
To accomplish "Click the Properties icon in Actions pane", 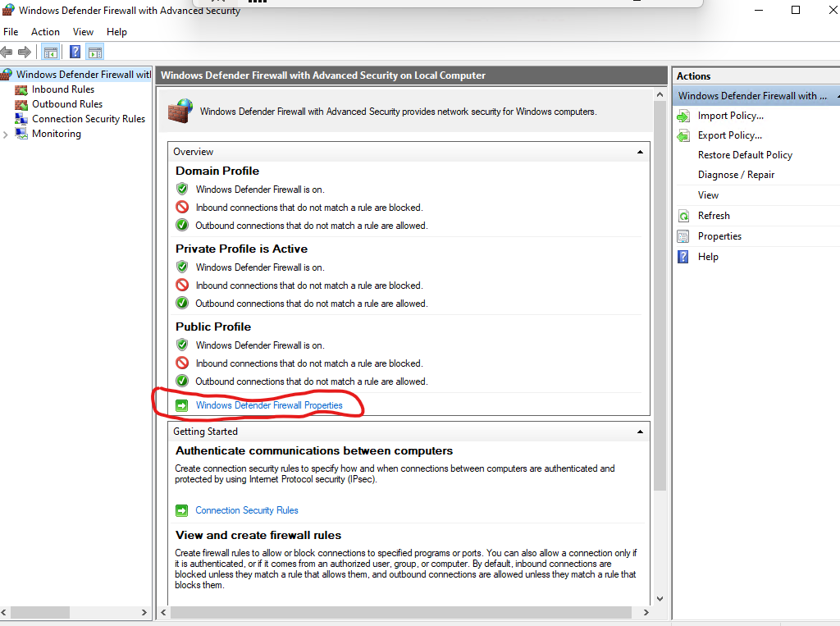I will pyautogui.click(x=683, y=236).
